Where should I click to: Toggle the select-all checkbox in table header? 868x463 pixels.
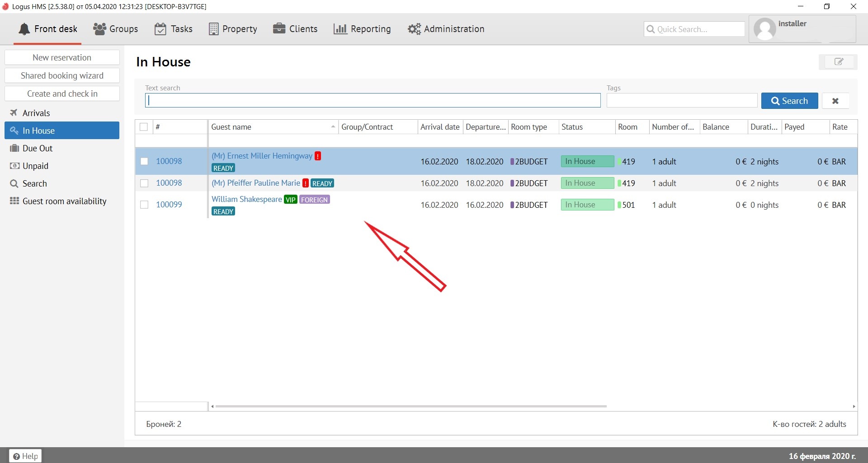144,127
